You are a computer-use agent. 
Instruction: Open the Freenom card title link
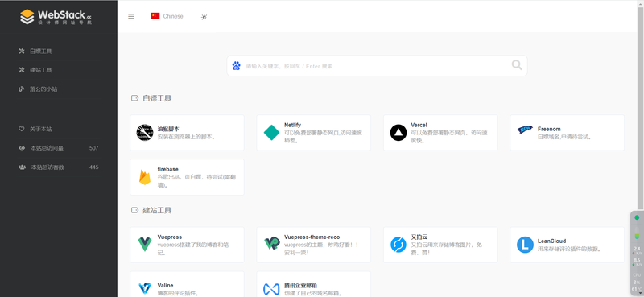coord(549,129)
